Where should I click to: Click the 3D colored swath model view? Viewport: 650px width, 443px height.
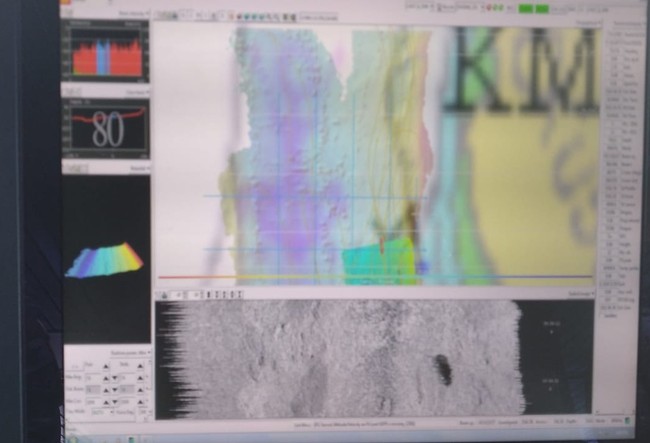pyautogui.click(x=104, y=262)
